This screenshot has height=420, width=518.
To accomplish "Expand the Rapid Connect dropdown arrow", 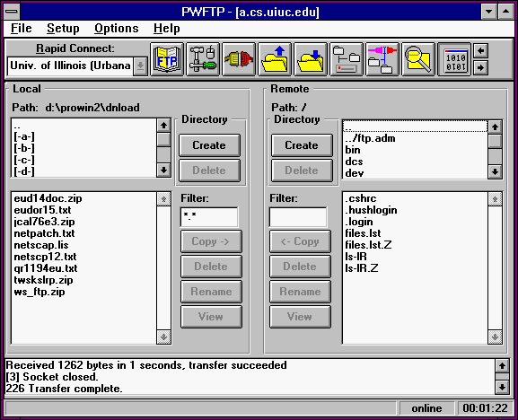I will (x=140, y=66).
